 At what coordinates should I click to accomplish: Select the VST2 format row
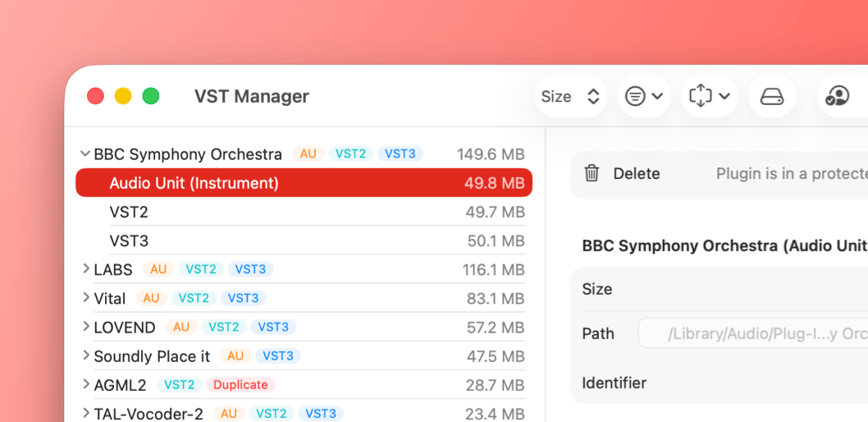[304, 212]
